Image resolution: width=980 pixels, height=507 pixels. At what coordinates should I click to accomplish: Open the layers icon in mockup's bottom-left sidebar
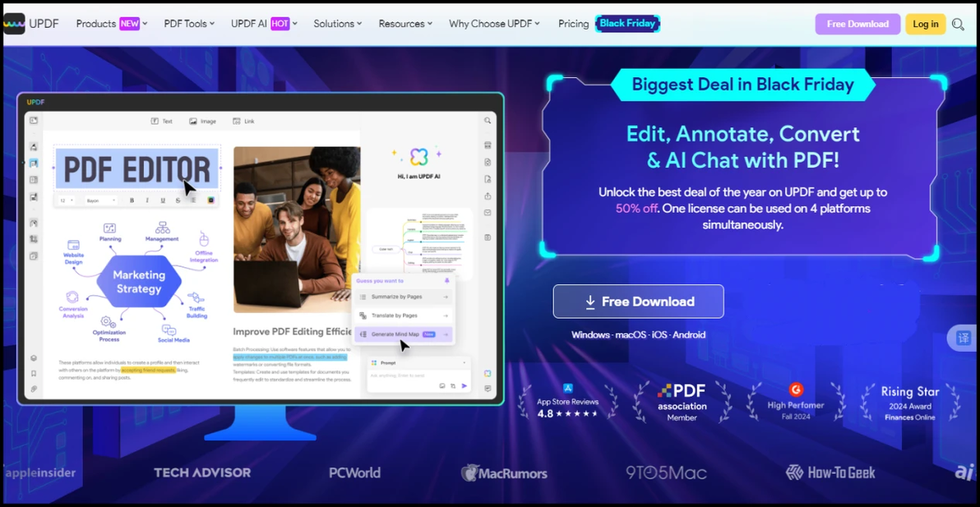(x=34, y=358)
